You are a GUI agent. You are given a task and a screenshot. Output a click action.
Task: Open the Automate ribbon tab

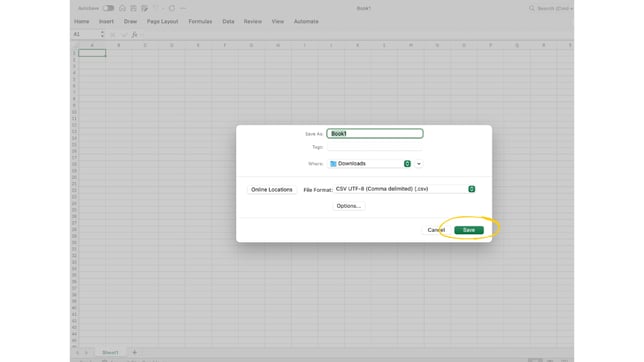(306, 21)
